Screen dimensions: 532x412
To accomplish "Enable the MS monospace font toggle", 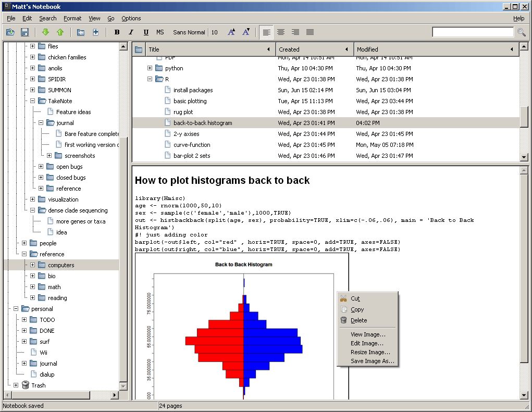I will (160, 32).
